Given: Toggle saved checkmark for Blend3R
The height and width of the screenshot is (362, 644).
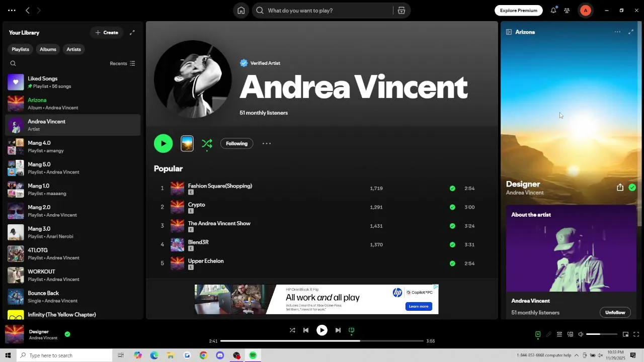Looking at the screenshot, I should (x=452, y=245).
